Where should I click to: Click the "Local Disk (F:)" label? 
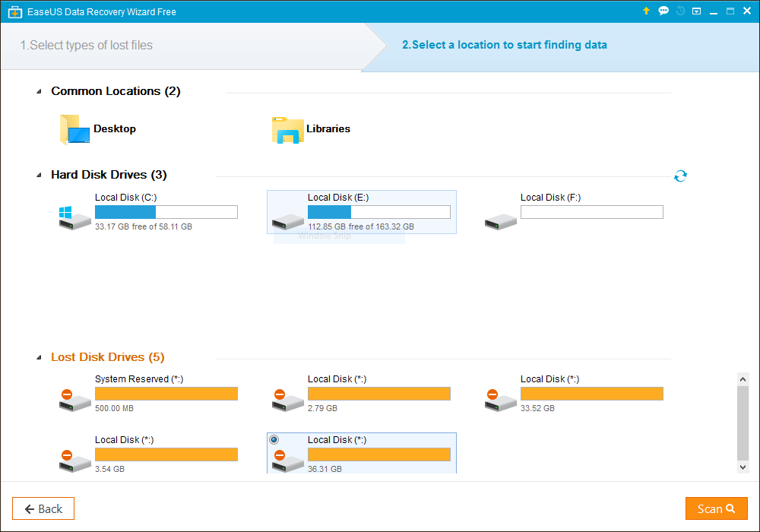[550, 198]
